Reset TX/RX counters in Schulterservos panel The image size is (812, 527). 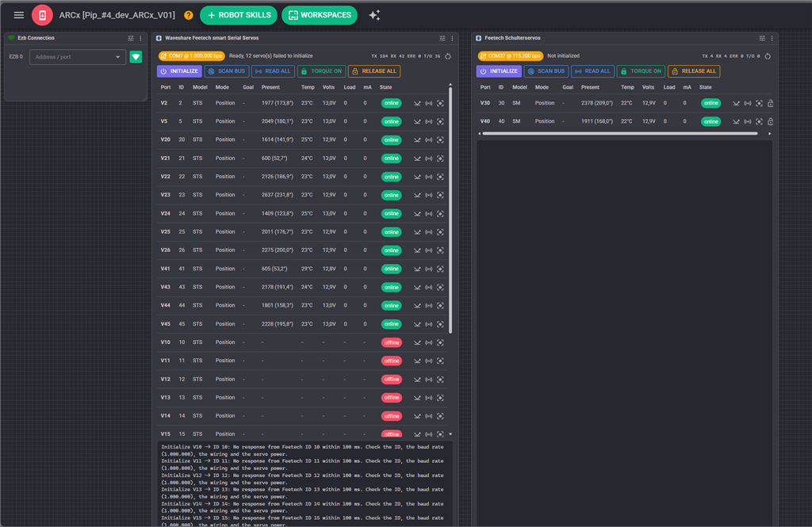click(x=768, y=56)
